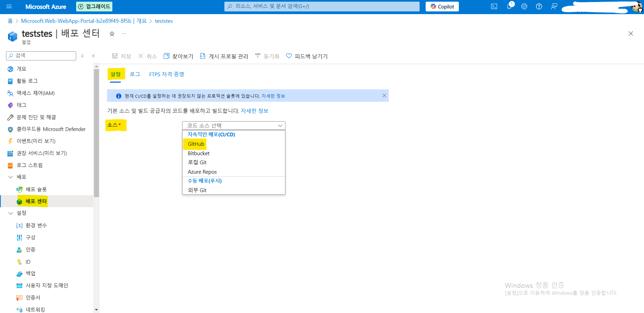644x313 pixels.
Task: Open Cloud Shell from the top bar
Action: pos(494,6)
